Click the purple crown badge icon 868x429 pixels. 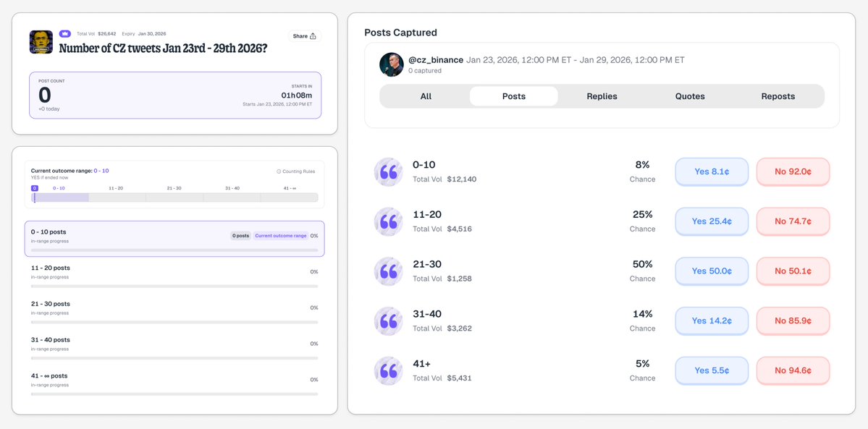(x=65, y=33)
